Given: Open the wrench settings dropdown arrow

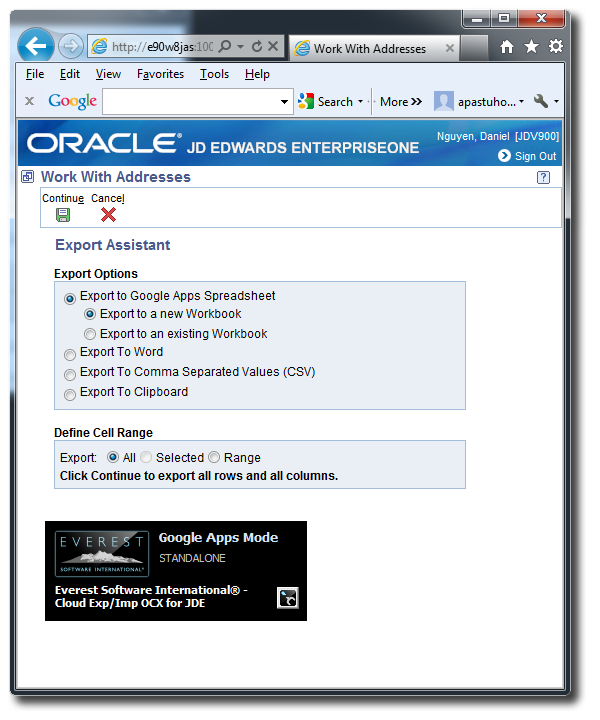Looking at the screenshot, I should (556, 101).
